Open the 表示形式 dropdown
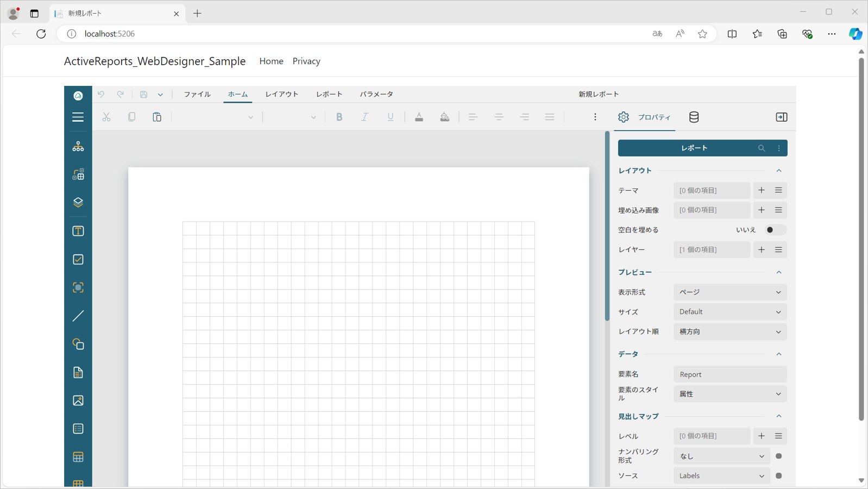868x489 pixels. 730,292
